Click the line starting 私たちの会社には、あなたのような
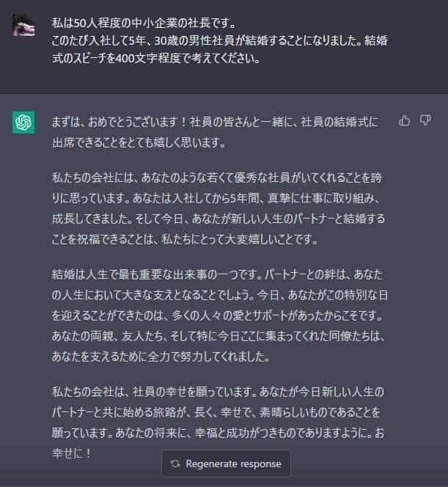The height and width of the screenshot is (487, 448). [x=217, y=177]
